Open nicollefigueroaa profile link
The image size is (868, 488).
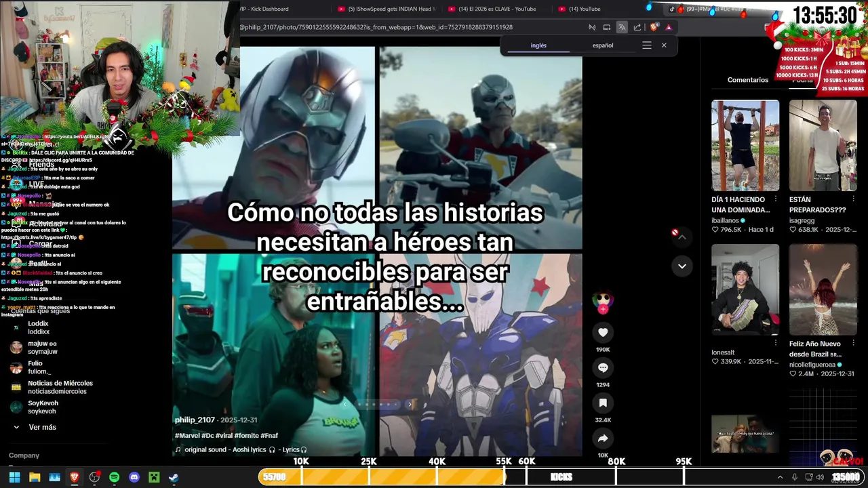coord(812,365)
